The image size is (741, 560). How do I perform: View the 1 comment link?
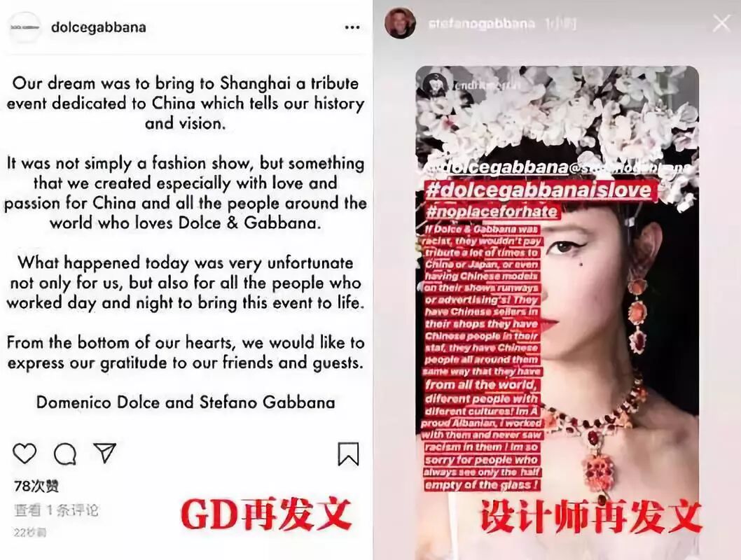point(56,510)
